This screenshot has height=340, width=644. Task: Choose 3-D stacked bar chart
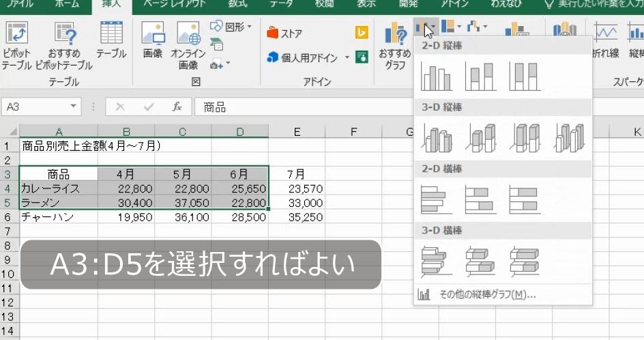tap(480, 261)
